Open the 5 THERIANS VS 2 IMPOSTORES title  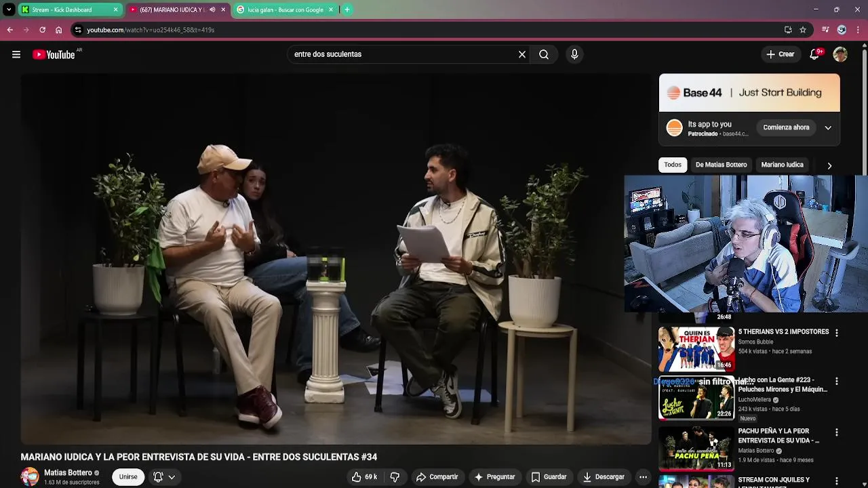click(783, 332)
